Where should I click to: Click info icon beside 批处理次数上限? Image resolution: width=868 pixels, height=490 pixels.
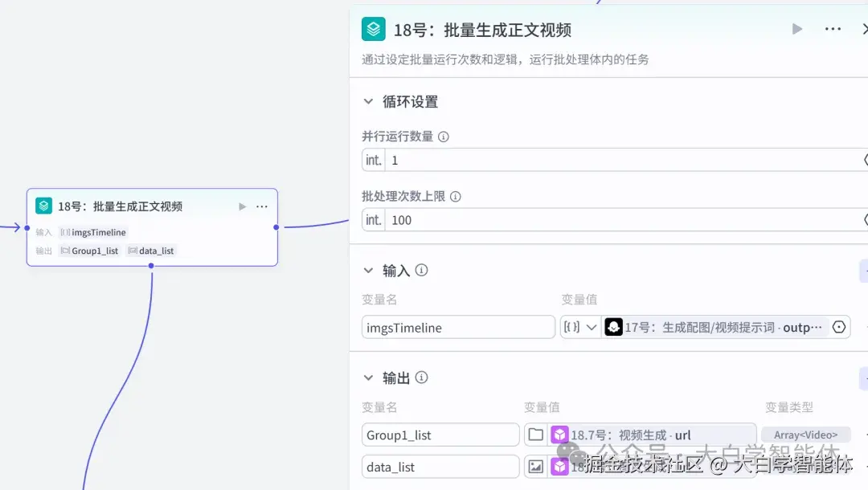pyautogui.click(x=455, y=196)
